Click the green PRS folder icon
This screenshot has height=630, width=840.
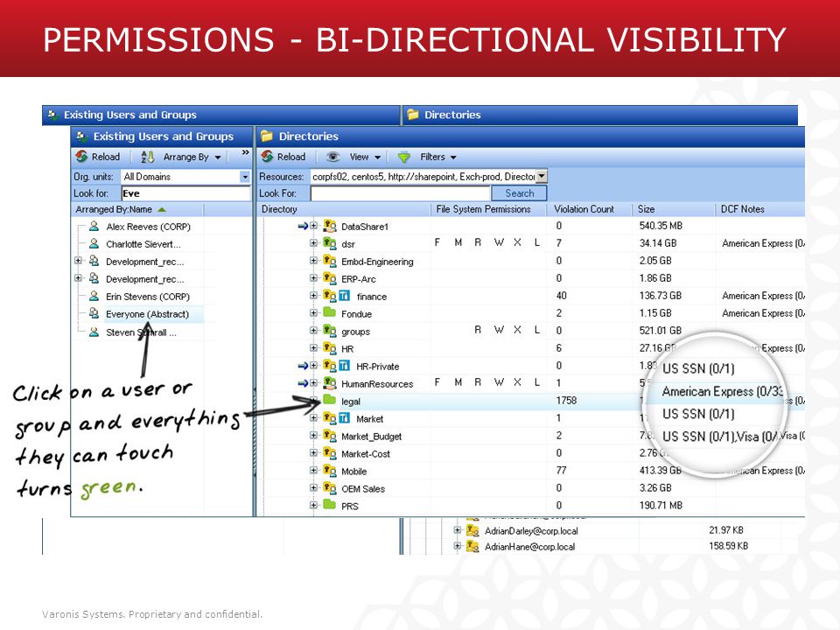(x=330, y=505)
